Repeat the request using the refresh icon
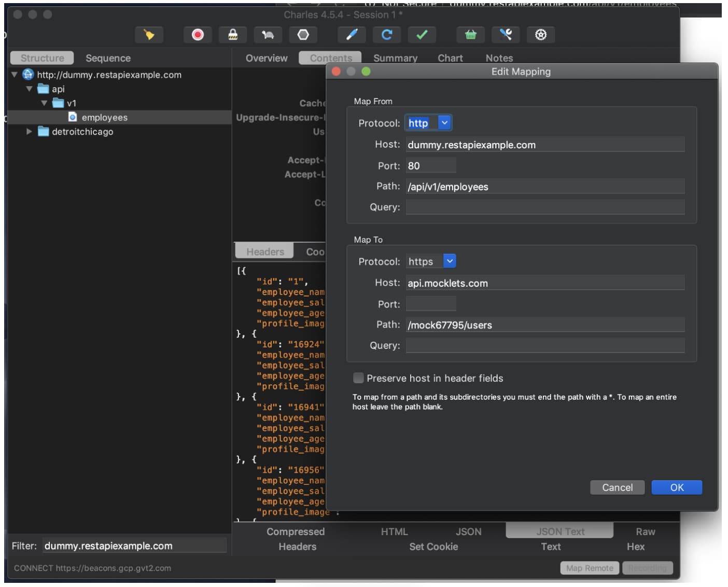The height and width of the screenshot is (587, 728). 387,35
